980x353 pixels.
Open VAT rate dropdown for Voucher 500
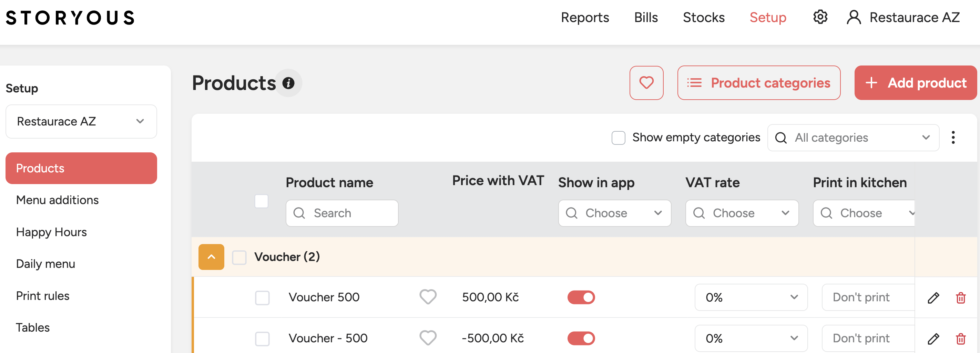(x=751, y=297)
